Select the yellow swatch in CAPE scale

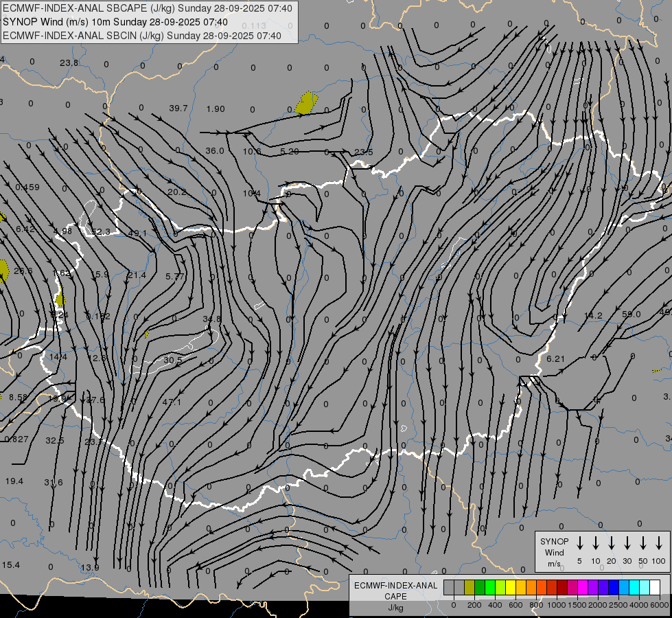[511, 587]
